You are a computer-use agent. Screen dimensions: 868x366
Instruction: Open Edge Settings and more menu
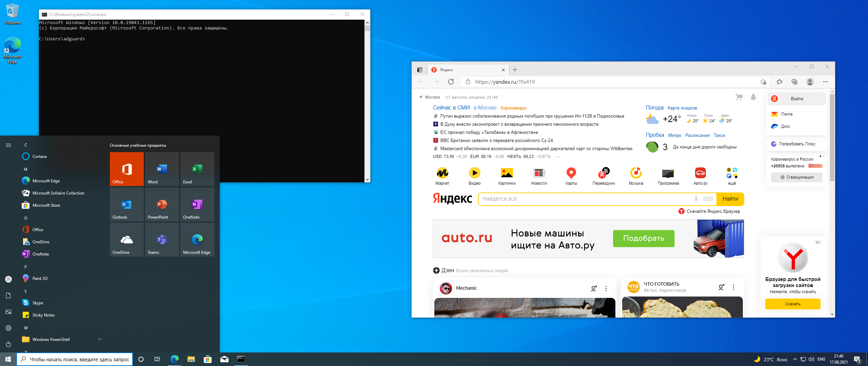[825, 82]
